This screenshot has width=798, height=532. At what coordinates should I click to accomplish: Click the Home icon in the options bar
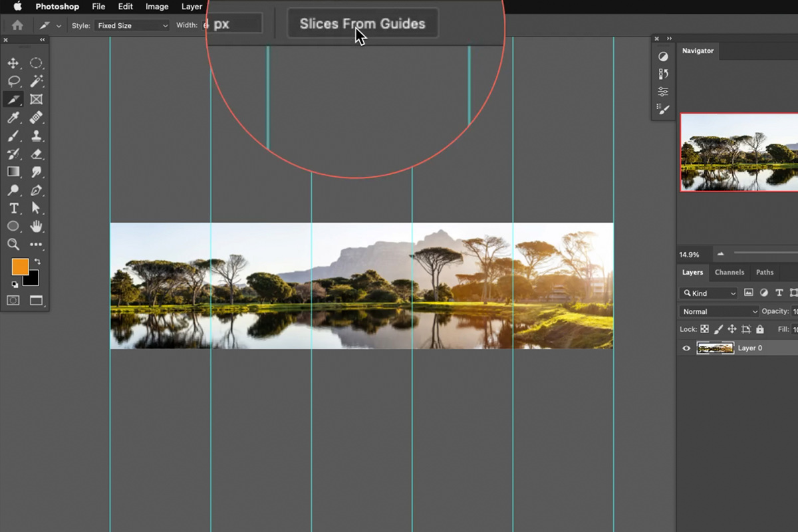tap(16, 24)
